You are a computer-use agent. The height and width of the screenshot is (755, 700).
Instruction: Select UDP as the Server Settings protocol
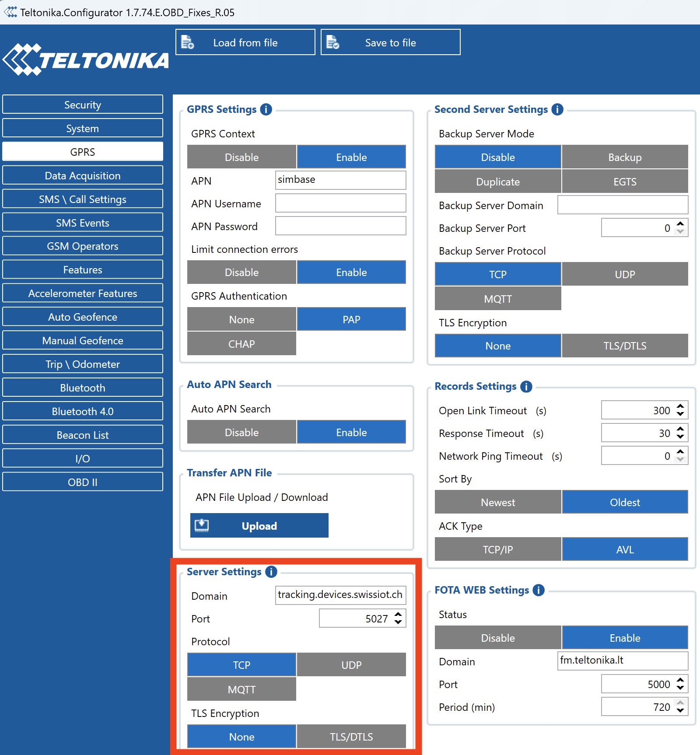351,665
